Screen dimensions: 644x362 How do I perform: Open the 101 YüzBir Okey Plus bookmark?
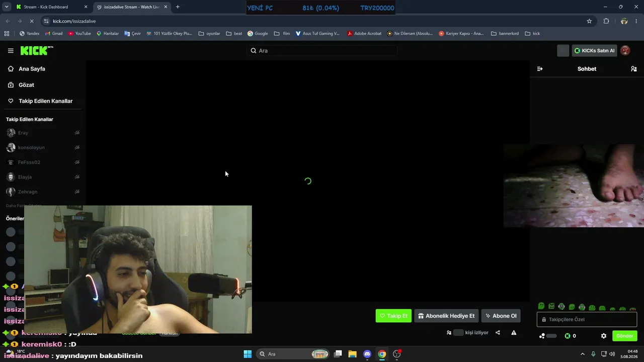click(x=169, y=34)
